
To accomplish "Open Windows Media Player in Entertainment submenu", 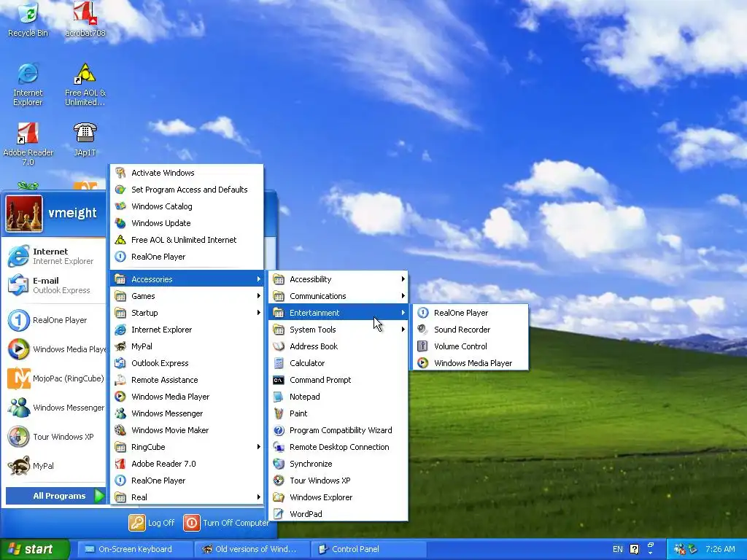I will (471, 363).
